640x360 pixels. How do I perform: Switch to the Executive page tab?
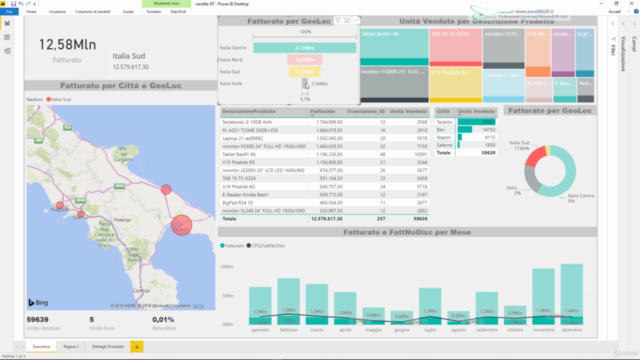click(41, 347)
